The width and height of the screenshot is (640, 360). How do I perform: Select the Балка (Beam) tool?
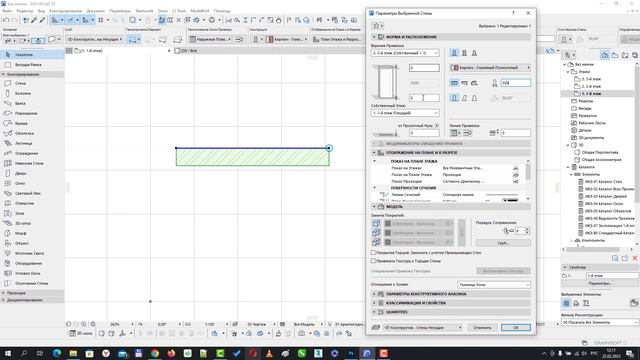pyautogui.click(x=20, y=103)
